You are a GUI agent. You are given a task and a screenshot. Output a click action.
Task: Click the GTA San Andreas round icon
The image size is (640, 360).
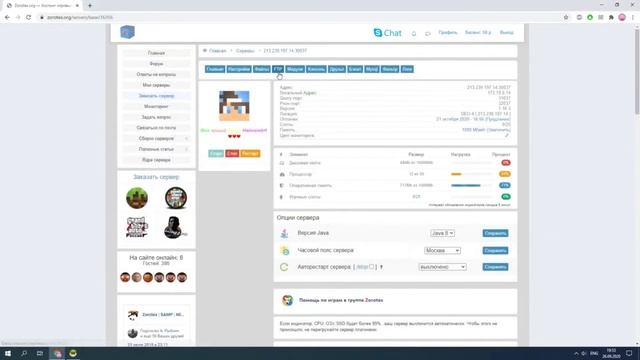(176, 198)
